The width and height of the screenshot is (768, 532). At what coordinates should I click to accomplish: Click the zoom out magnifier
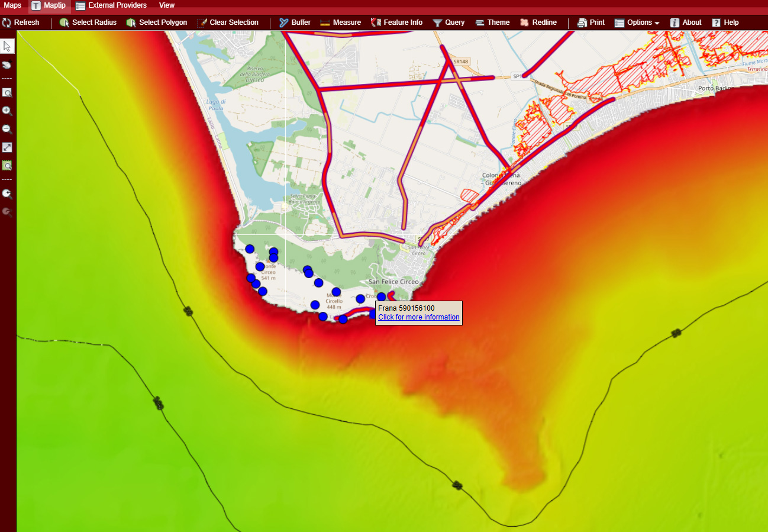(8, 129)
